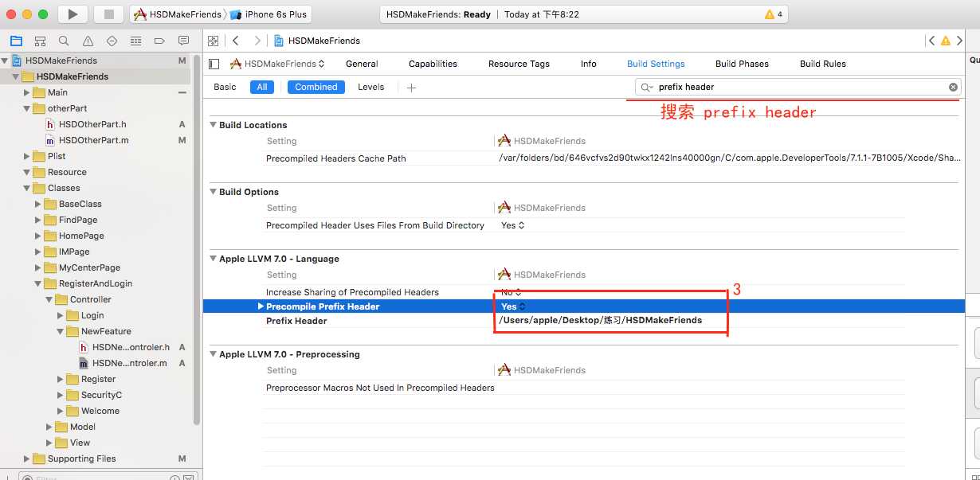This screenshot has height=480, width=980.
Task: Change Precompile Prefix Header Yes value
Action: point(513,306)
